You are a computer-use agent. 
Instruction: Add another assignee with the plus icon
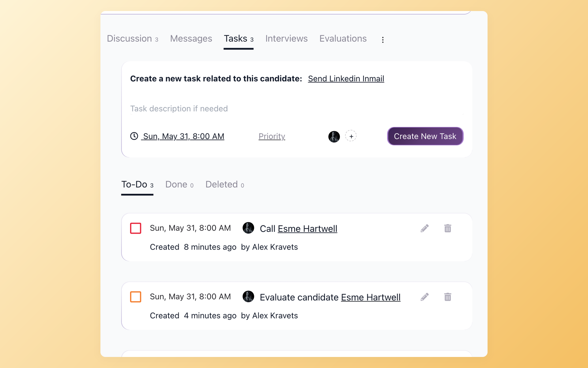tap(351, 136)
